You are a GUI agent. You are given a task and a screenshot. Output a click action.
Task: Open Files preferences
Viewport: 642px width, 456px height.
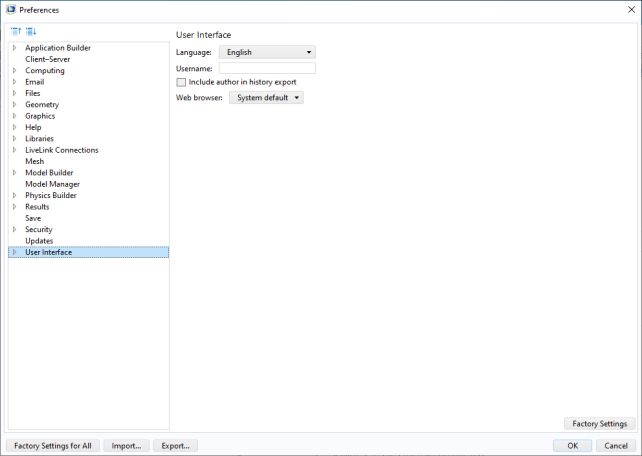click(32, 93)
